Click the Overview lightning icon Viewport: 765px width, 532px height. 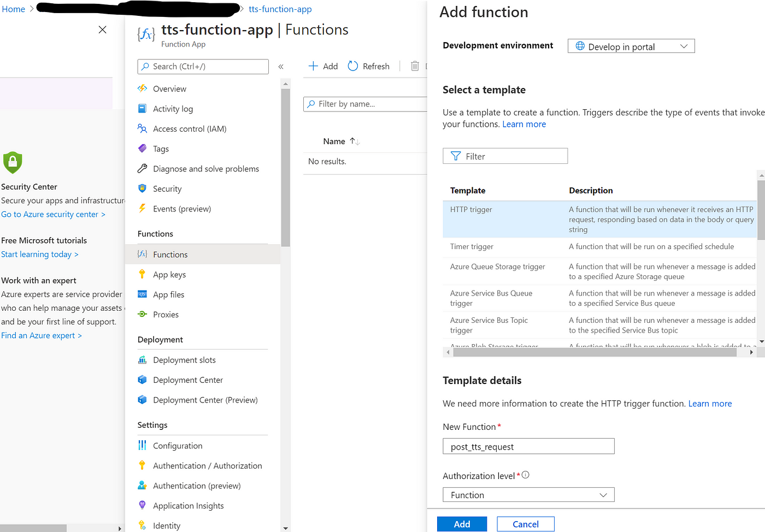[x=142, y=88]
